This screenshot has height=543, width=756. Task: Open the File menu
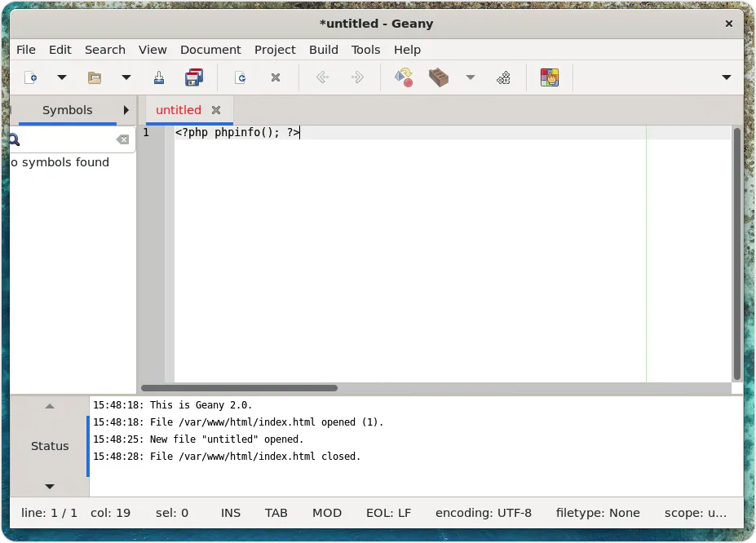(x=26, y=50)
